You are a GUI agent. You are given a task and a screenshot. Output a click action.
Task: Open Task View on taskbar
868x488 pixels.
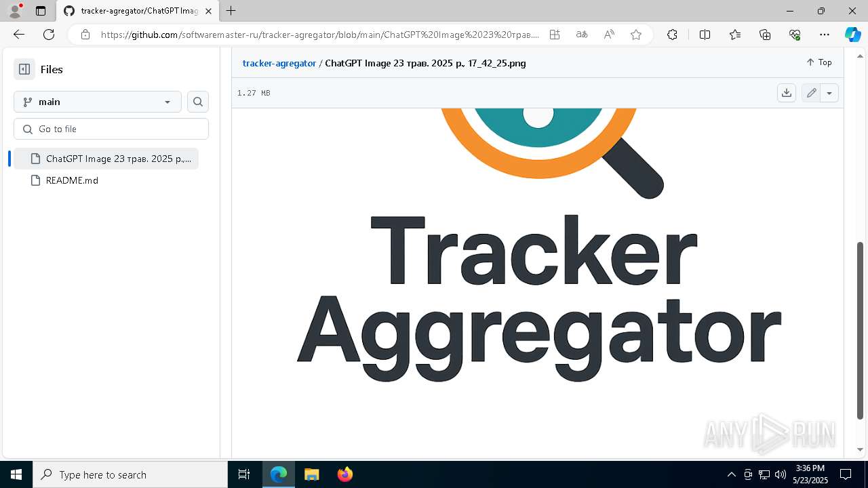pos(244,474)
